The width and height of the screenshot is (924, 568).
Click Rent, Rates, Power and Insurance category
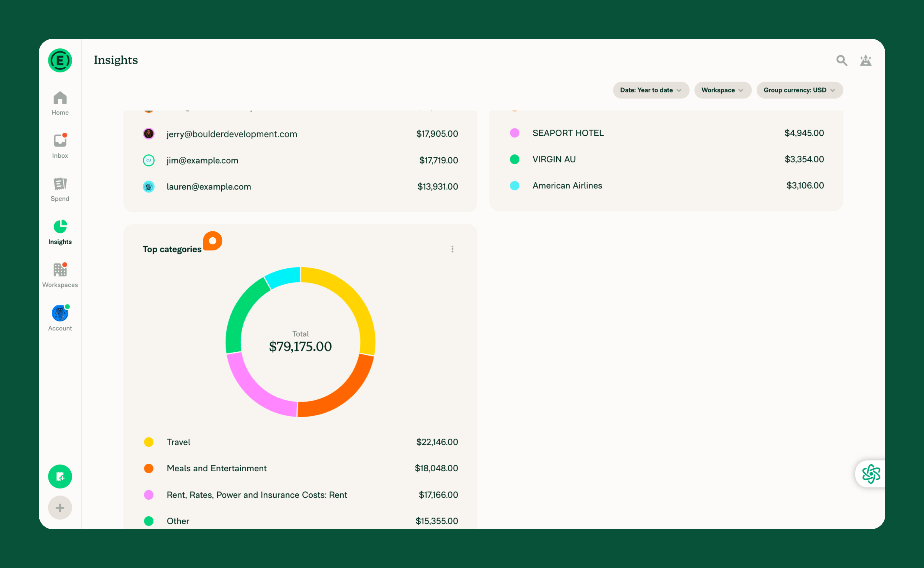[x=257, y=495]
